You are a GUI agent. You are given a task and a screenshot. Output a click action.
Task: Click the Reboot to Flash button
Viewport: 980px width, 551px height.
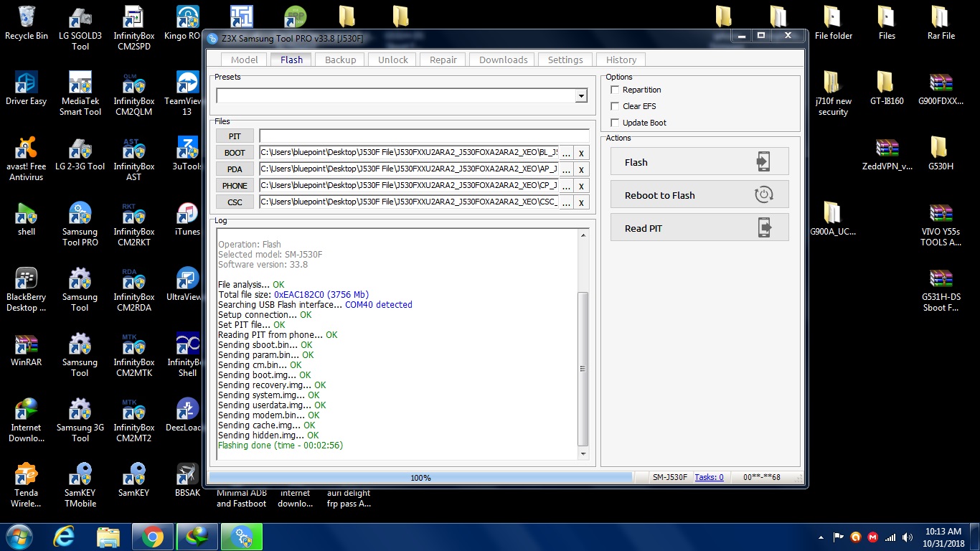(x=699, y=194)
